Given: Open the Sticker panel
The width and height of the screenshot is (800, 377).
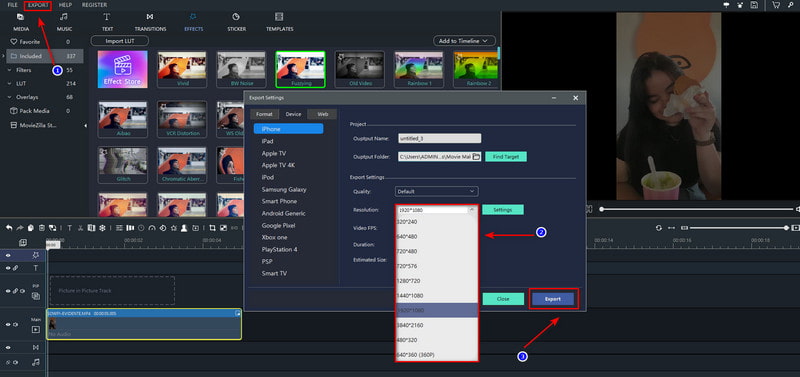Looking at the screenshot, I should point(236,22).
